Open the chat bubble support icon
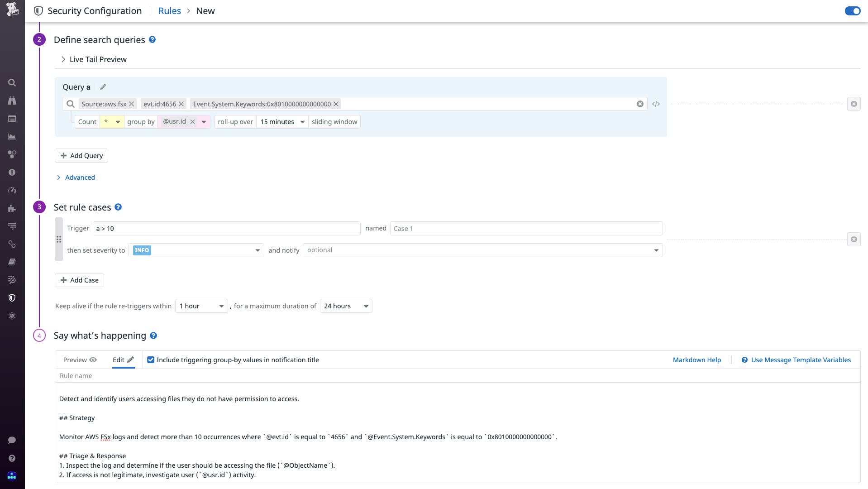 pyautogui.click(x=12, y=440)
